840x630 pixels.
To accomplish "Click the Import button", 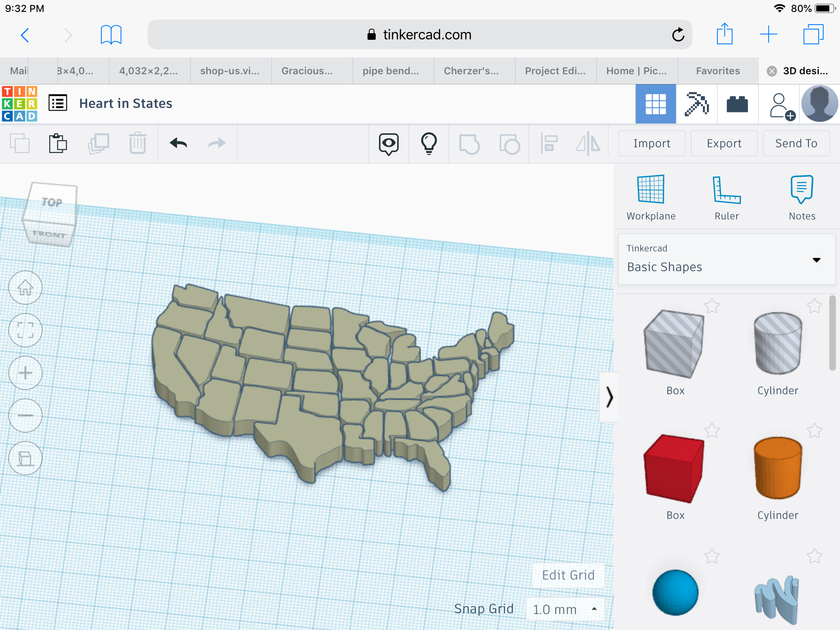I will point(652,143).
